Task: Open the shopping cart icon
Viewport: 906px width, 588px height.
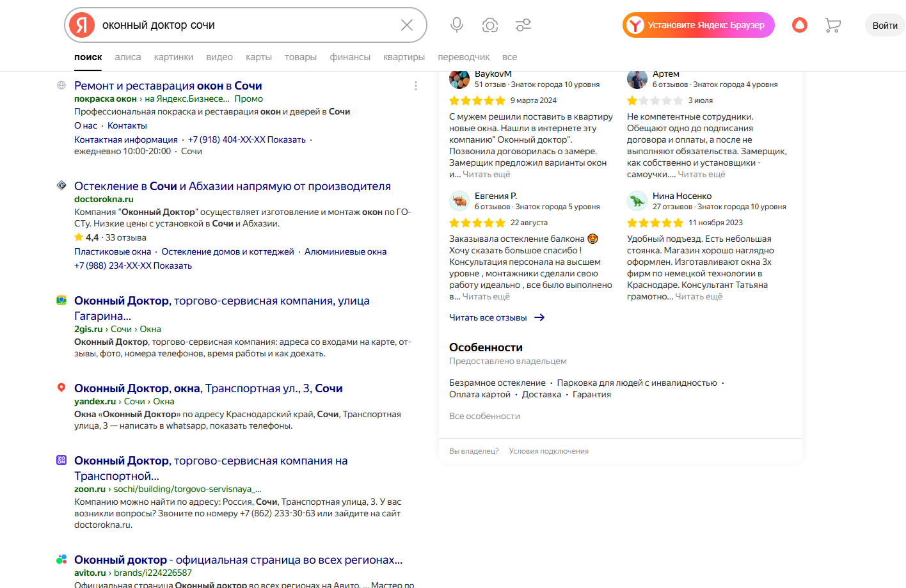Action: (x=832, y=25)
